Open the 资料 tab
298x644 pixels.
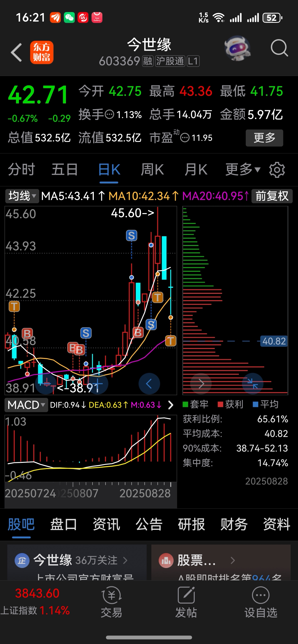(x=276, y=524)
